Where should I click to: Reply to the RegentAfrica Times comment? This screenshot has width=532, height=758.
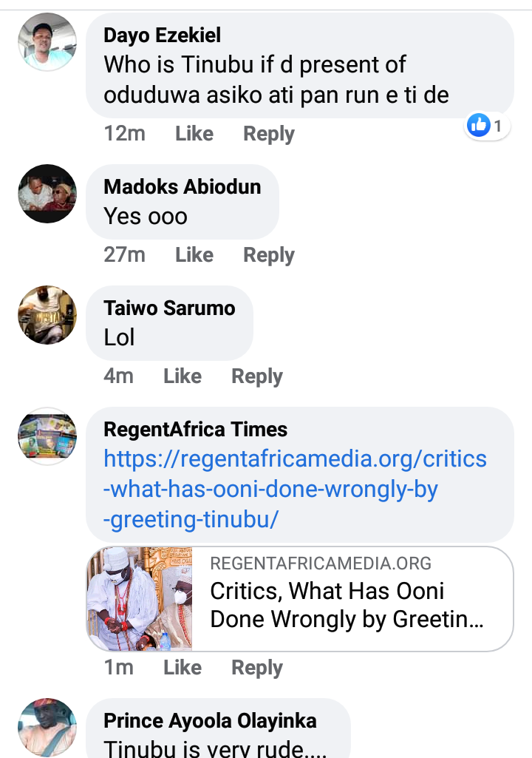[x=257, y=668]
